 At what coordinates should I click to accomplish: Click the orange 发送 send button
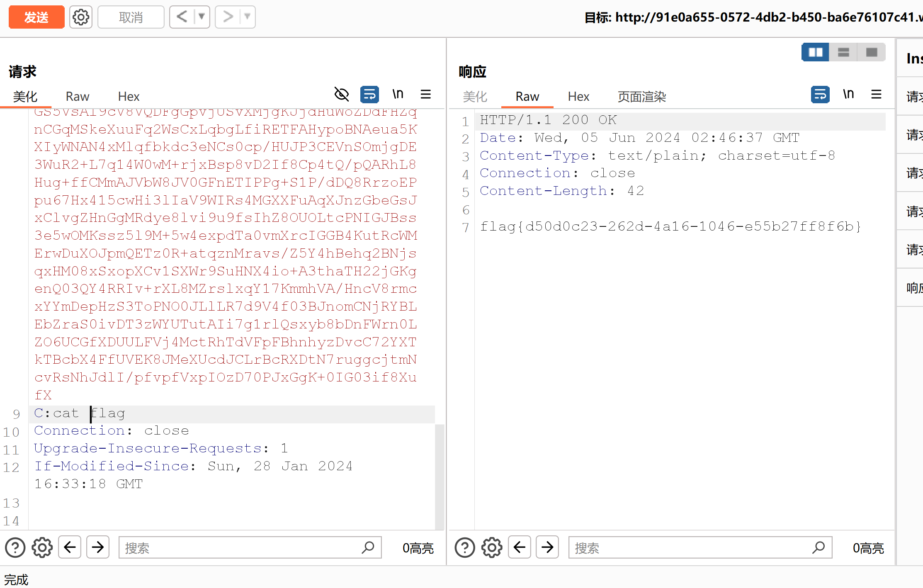[36, 17]
